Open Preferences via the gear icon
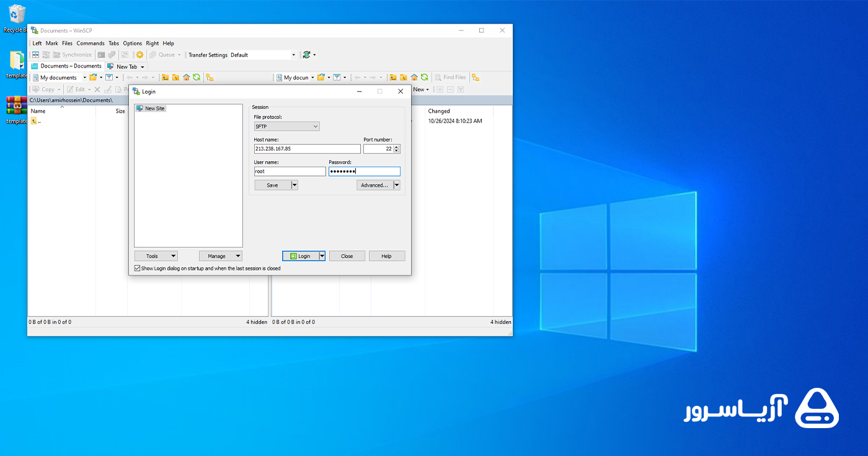This screenshot has height=456, width=868. coord(139,55)
